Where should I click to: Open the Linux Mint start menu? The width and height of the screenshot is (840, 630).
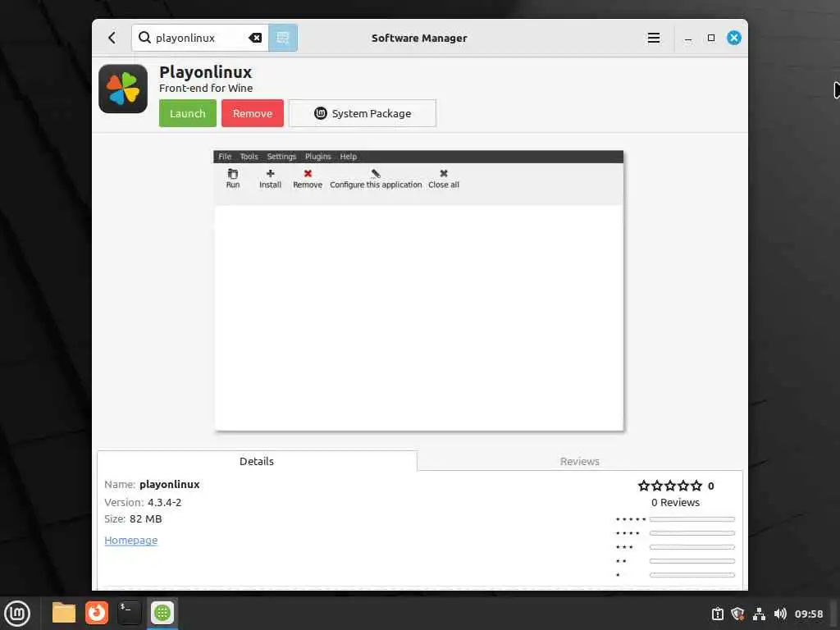coord(17,613)
